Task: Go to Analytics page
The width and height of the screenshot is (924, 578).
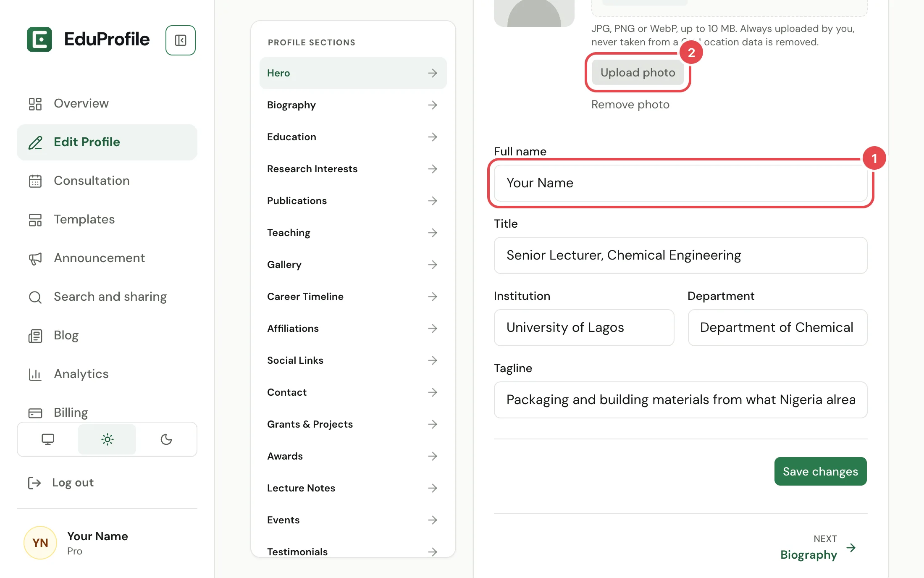Action: coord(107,374)
